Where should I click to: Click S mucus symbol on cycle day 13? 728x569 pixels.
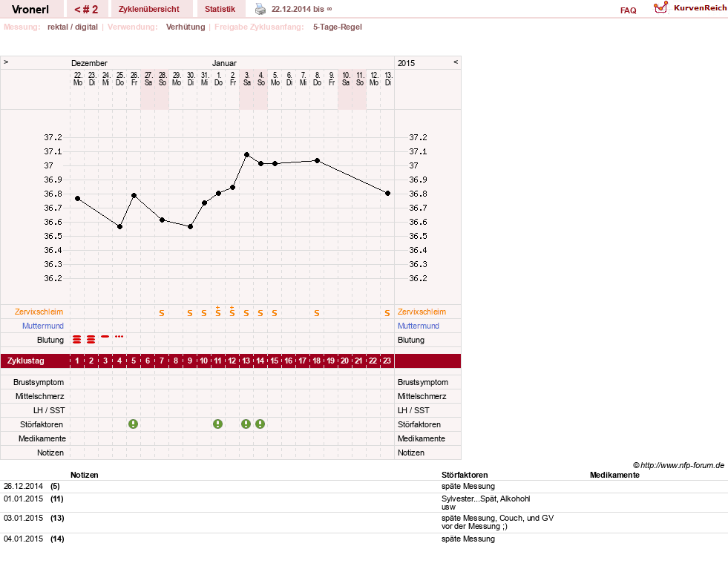click(x=246, y=313)
